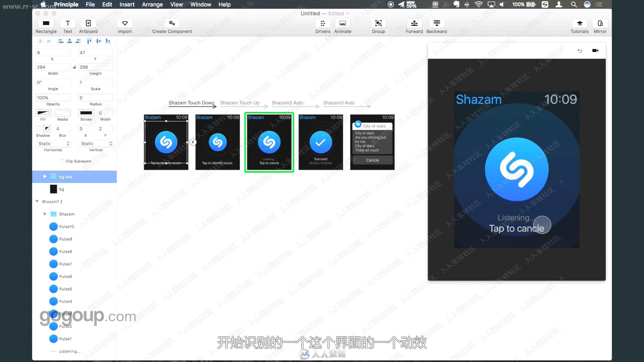The height and width of the screenshot is (362, 644).
Task: Enable the Shadow checkbox
Action: [x=38, y=128]
